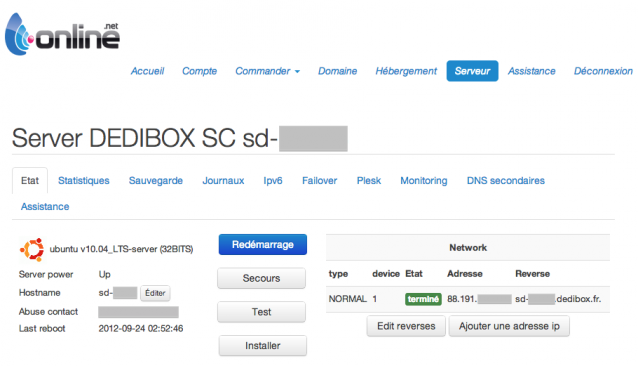Image resolution: width=638 pixels, height=366 pixels.
Task: Open Assistance in the top navigation
Action: click(x=531, y=71)
